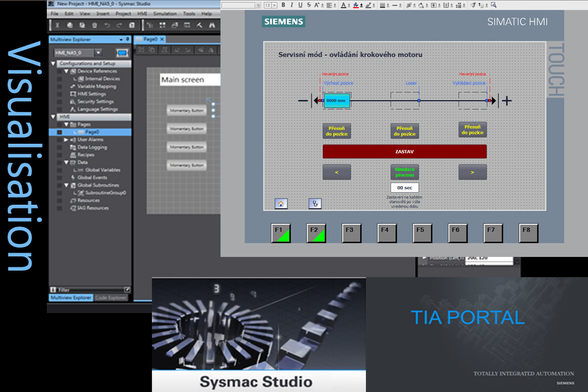Click the F5 function key on HMI
The height and width of the screenshot is (392, 588).
tap(422, 233)
